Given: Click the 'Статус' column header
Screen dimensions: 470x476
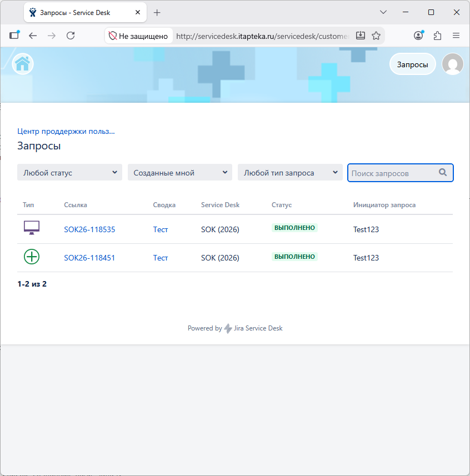Looking at the screenshot, I should (x=282, y=205).
